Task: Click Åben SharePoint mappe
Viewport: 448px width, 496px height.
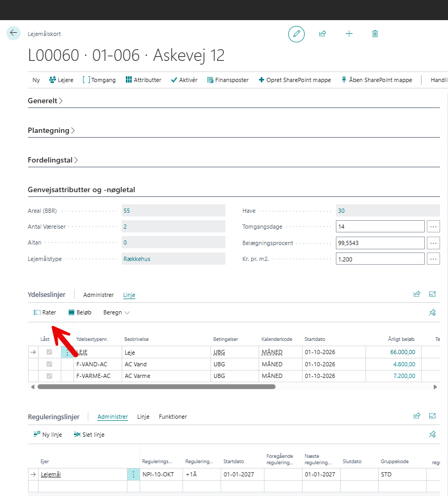Action: tap(377, 80)
